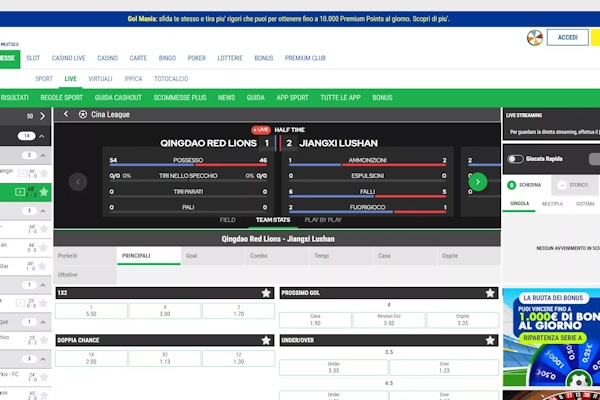
Task: Collapse the sidebar group showing 14
Action: (42, 136)
